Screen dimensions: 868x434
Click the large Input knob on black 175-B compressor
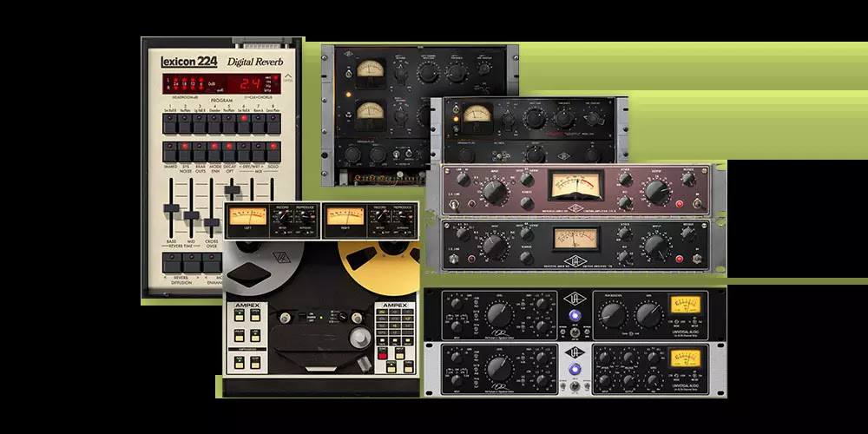point(496,246)
